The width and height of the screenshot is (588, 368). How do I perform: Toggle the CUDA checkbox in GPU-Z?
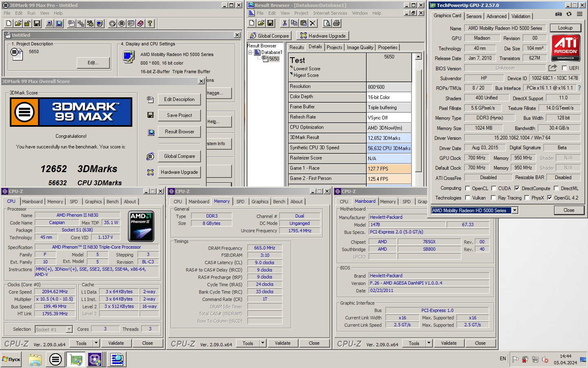(x=494, y=188)
